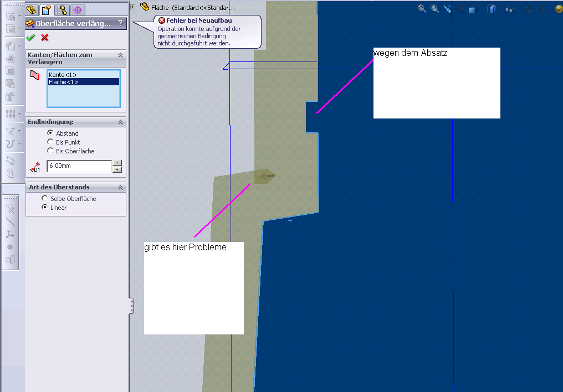Open the ConfigurationManager tab
The image size is (563, 392).
click(62, 9)
